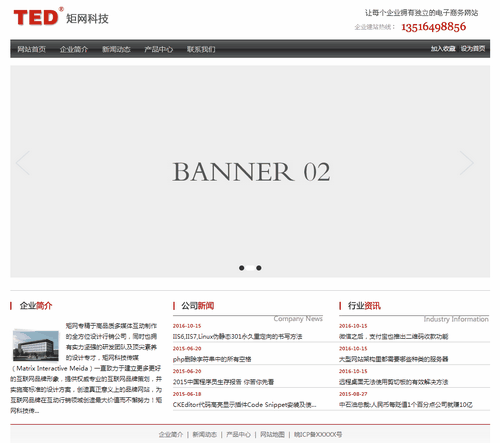Open the company building thumbnail image
Image resolution: width=500 pixels, height=443 pixels.
(x=36, y=345)
